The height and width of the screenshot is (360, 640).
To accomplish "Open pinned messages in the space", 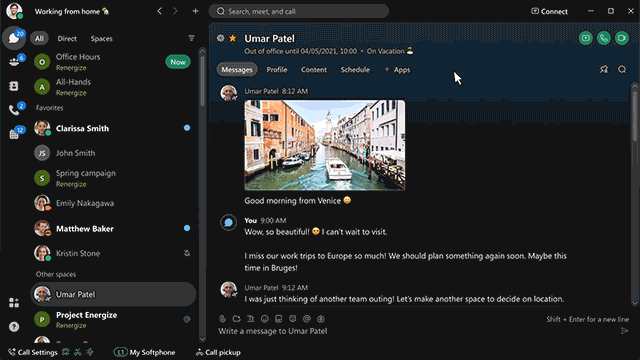I will [x=604, y=69].
